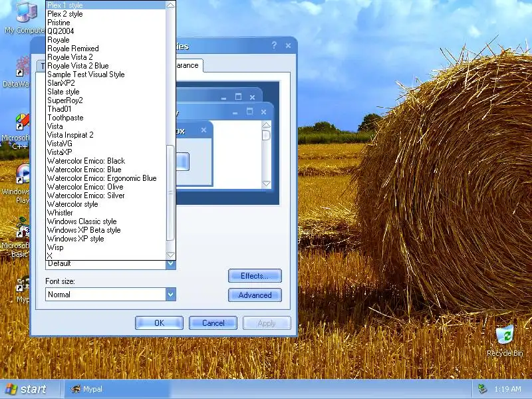
Task: Select Windows XP style entry
Action: click(x=106, y=239)
